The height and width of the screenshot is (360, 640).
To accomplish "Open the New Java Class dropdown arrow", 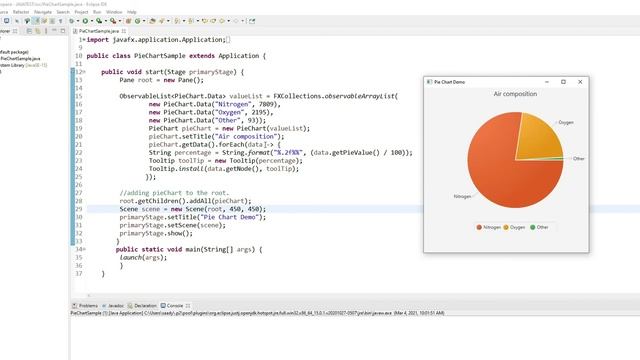I will click(144, 21).
